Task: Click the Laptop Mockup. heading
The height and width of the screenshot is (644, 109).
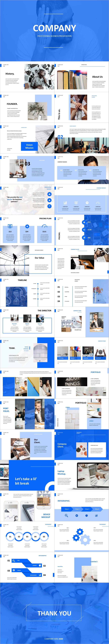Action: 62,472
